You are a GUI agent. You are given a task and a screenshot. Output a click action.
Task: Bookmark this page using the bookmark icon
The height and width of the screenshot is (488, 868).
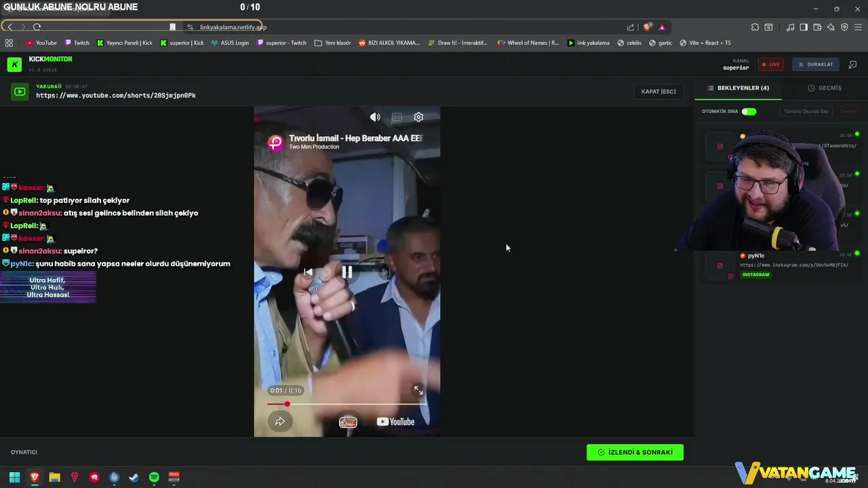click(x=172, y=27)
